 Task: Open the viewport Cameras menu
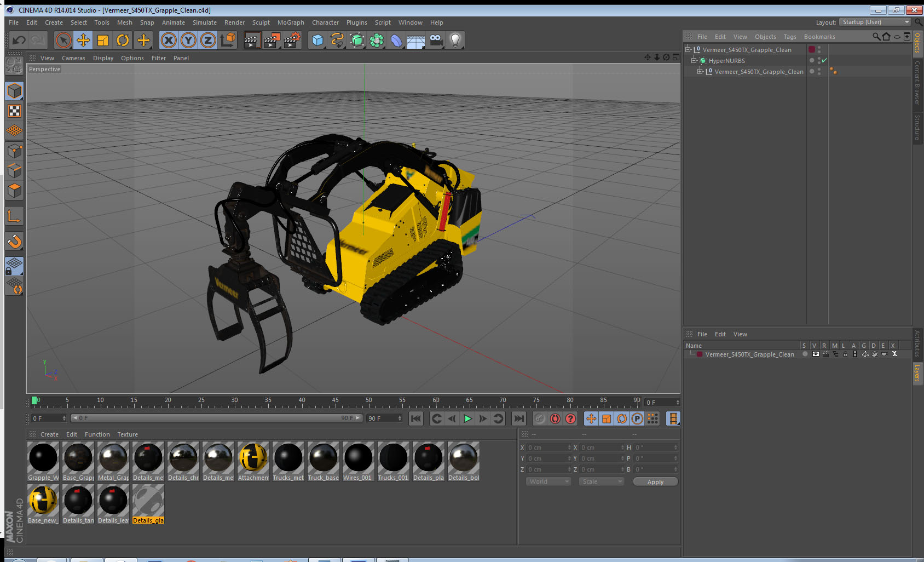(x=73, y=58)
